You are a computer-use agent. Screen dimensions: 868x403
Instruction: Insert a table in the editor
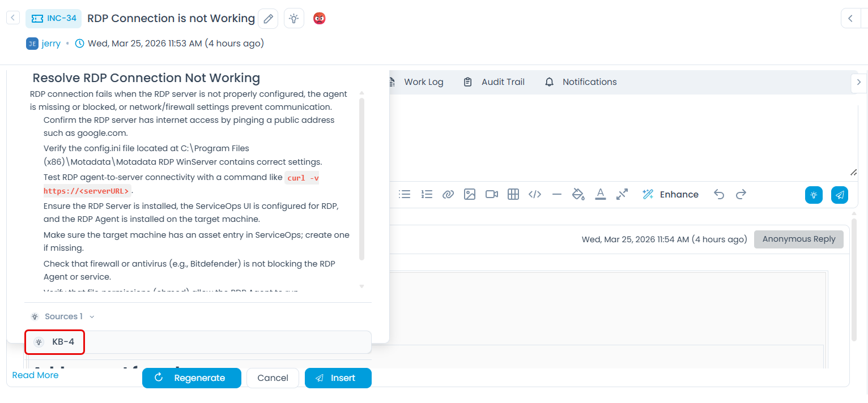point(513,194)
